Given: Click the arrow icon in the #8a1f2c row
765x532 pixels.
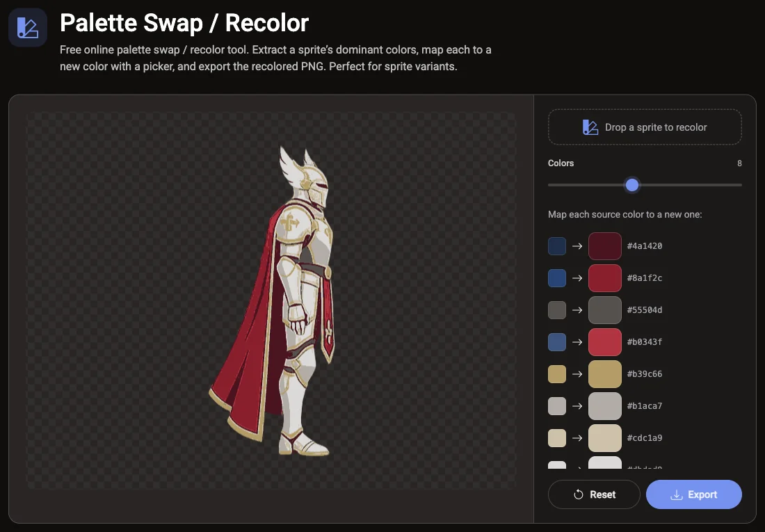Looking at the screenshot, I should click(577, 278).
